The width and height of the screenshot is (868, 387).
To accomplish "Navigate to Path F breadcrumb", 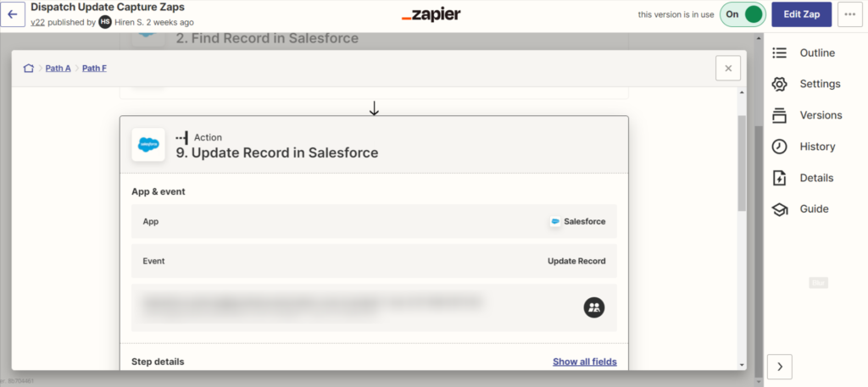I will click(x=94, y=68).
